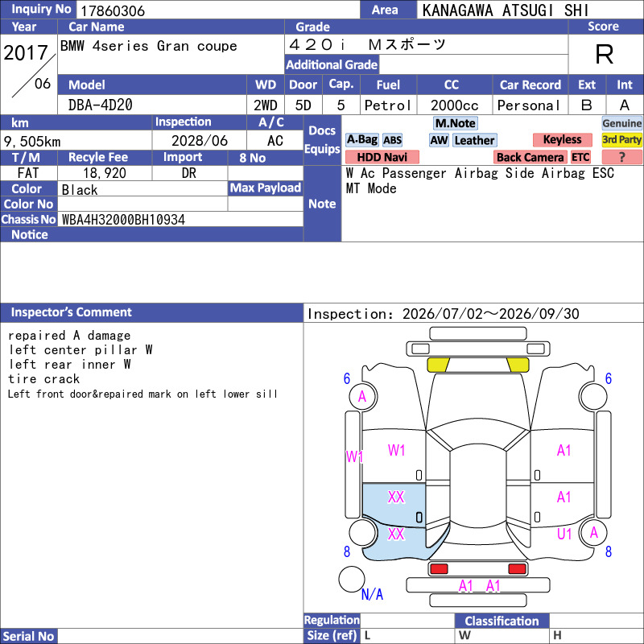Click the Back Camera badge
The image size is (644, 644).
tap(530, 157)
